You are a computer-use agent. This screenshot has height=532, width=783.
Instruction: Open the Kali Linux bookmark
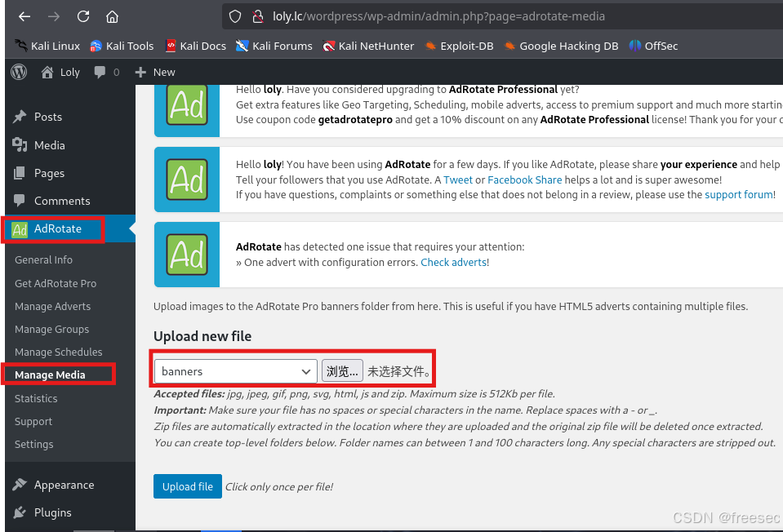pyautogui.click(x=47, y=46)
